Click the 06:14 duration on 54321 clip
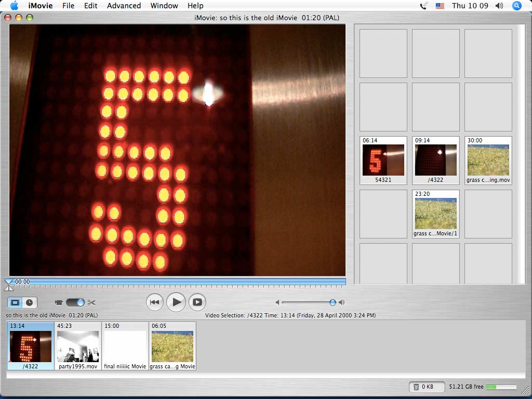The width and height of the screenshot is (532, 399). pyautogui.click(x=370, y=140)
